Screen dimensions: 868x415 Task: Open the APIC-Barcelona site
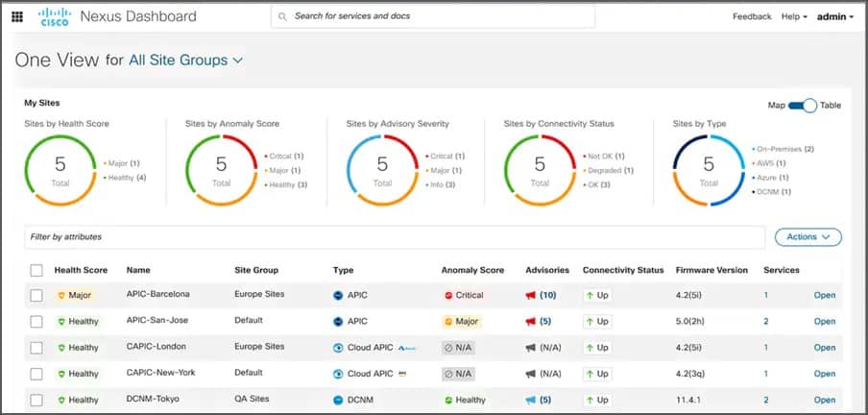coord(824,295)
